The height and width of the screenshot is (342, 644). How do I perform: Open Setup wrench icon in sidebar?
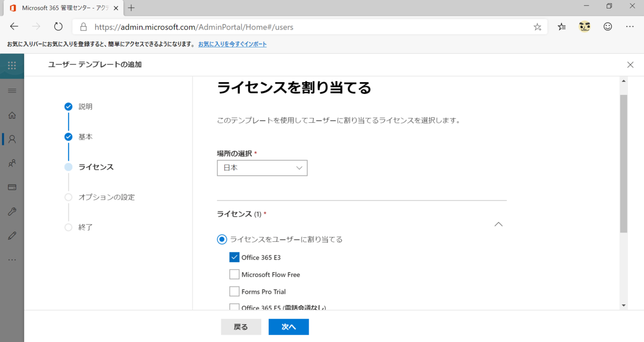[12, 212]
